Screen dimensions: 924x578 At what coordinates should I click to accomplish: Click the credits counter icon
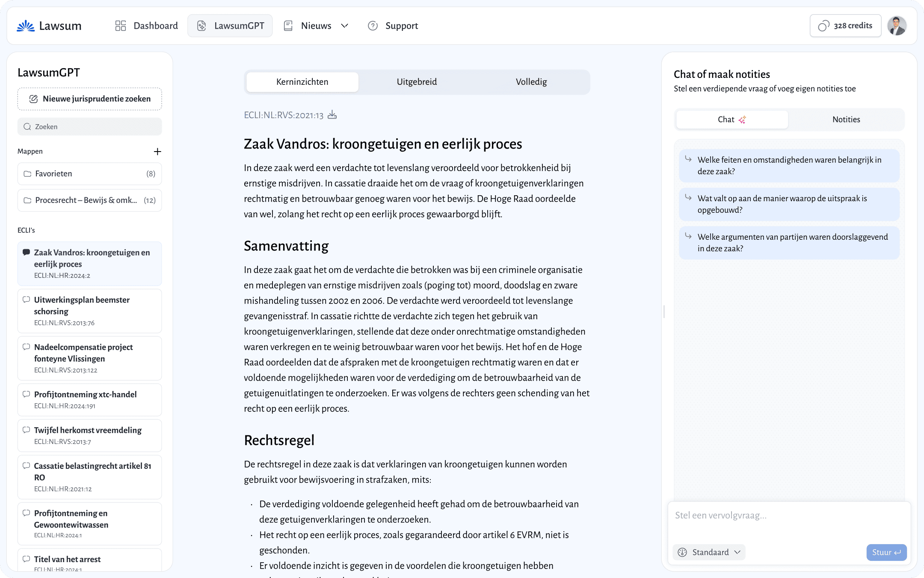[823, 26]
